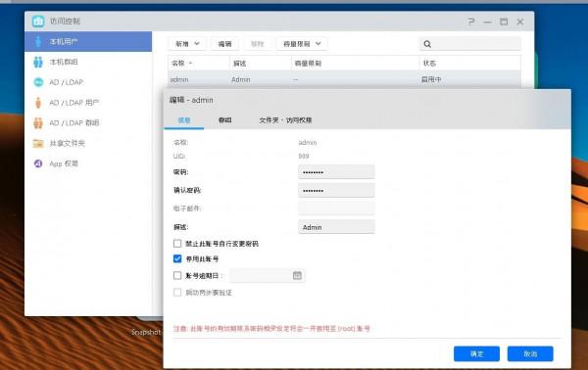Screen dimensions: 588x370
Task: Click the 共享文件夹 folder icon
Action: [38, 144]
